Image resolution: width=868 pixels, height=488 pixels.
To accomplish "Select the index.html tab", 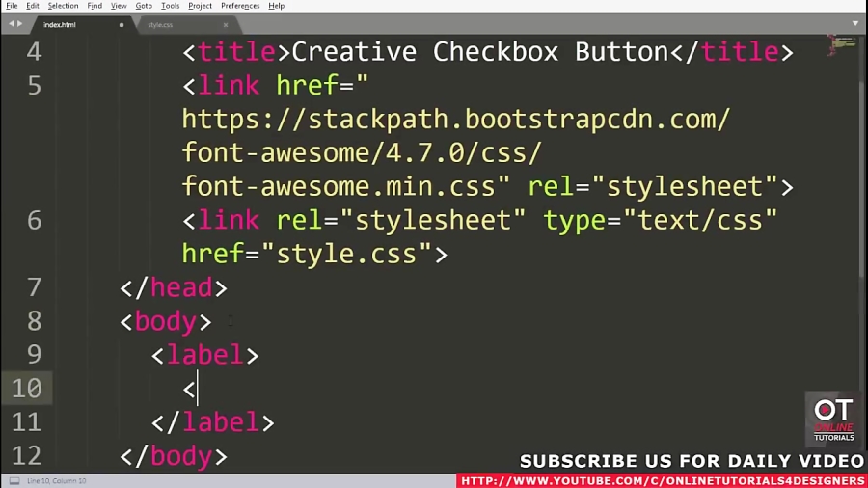I will pos(60,25).
